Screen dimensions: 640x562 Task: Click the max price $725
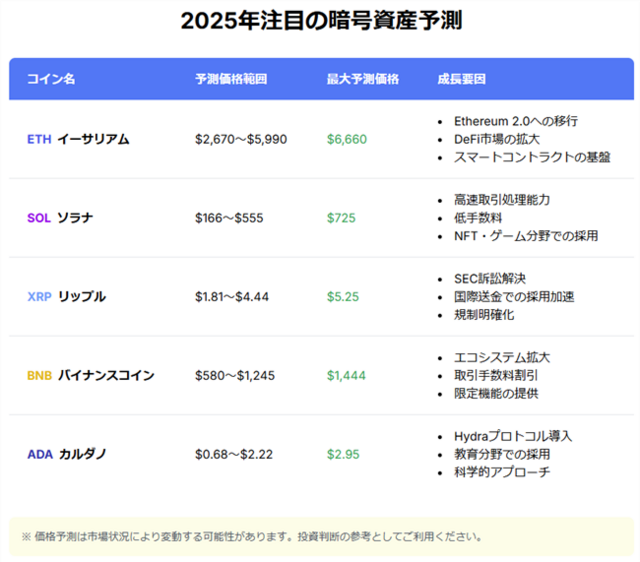[x=341, y=218]
